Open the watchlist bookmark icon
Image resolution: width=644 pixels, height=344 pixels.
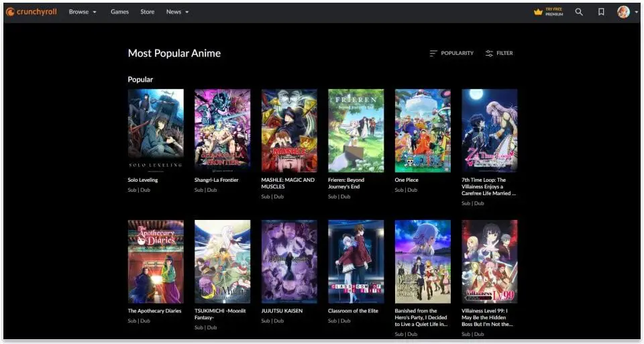click(x=601, y=12)
